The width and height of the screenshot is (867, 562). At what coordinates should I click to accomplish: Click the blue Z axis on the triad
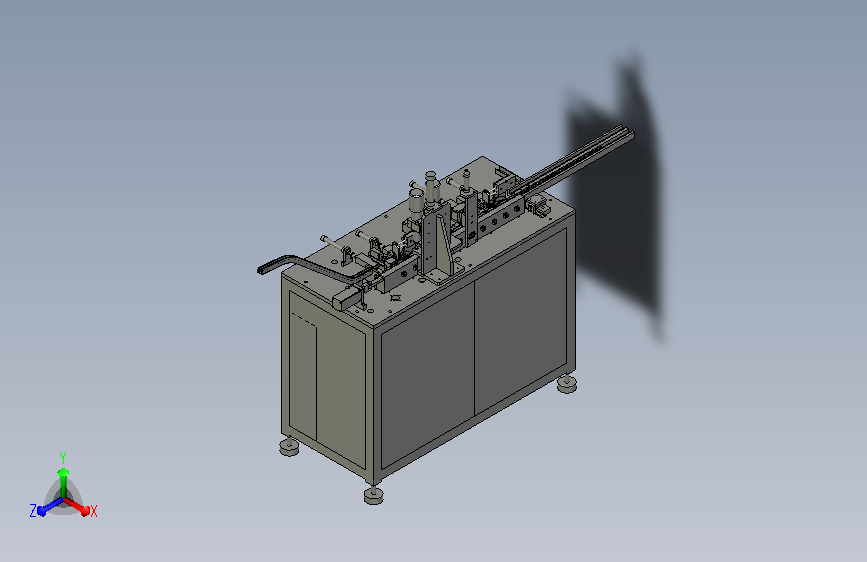pos(48,507)
